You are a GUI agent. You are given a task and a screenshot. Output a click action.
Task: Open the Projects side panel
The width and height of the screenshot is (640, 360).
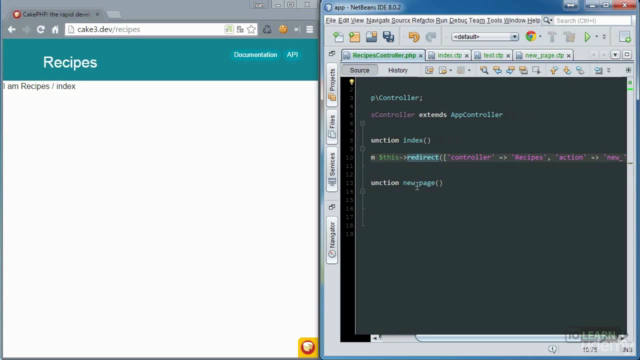point(332,84)
